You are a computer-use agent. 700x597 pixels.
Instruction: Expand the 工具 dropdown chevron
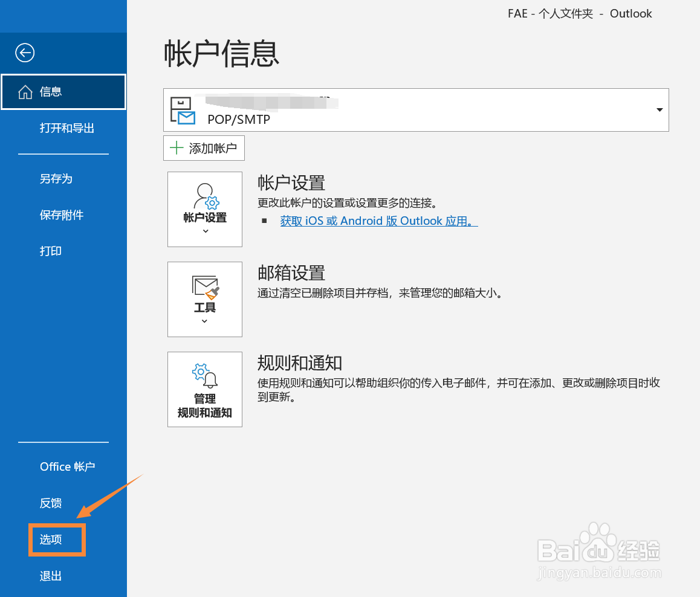click(204, 321)
